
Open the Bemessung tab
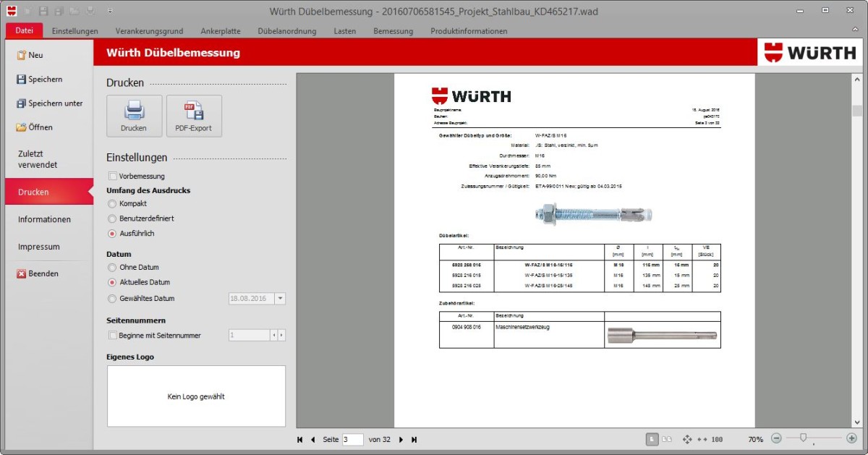pyautogui.click(x=393, y=31)
